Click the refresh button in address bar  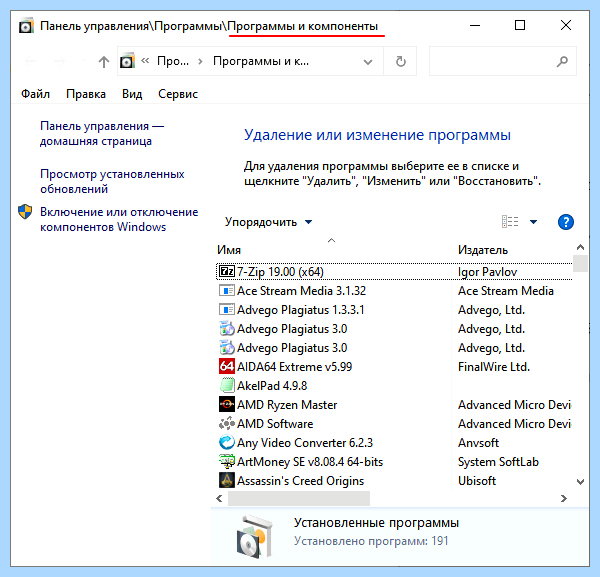click(x=400, y=61)
